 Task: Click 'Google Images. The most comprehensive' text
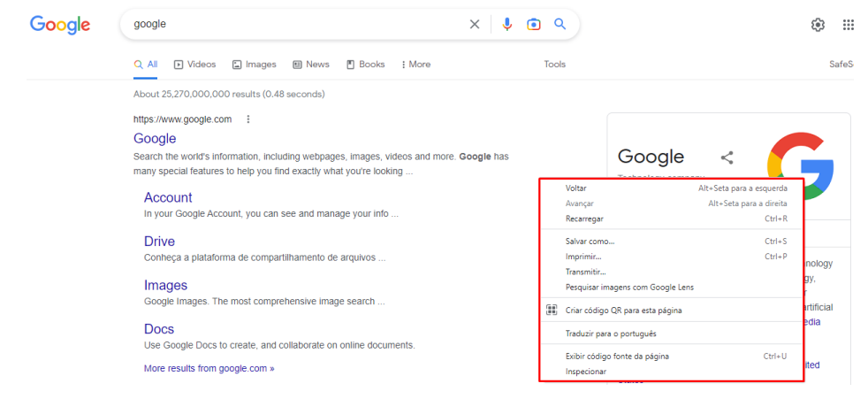pos(264,302)
